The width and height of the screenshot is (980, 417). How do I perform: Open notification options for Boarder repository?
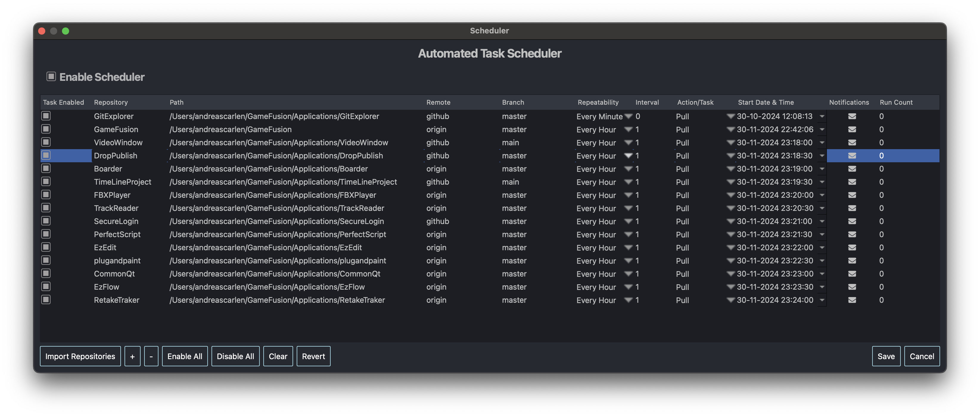[x=852, y=169]
